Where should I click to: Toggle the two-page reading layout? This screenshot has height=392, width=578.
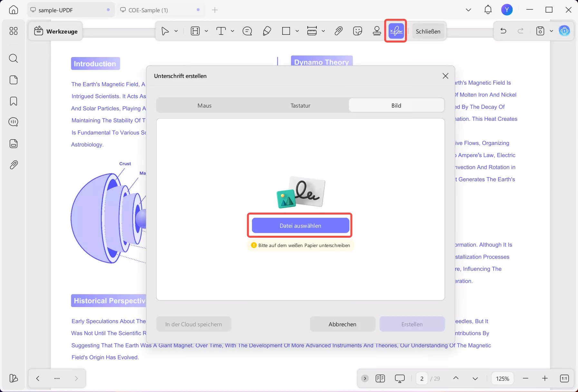[380, 378]
